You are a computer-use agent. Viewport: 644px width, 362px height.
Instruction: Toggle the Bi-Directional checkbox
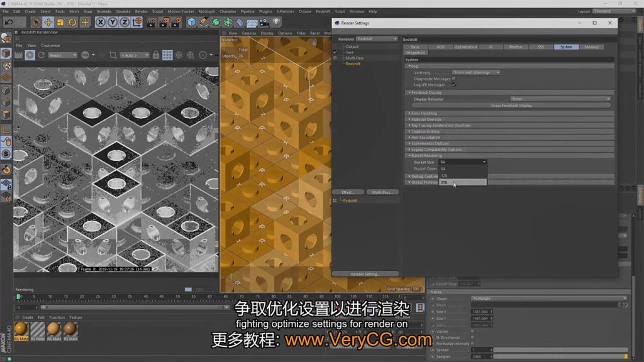point(473,337)
